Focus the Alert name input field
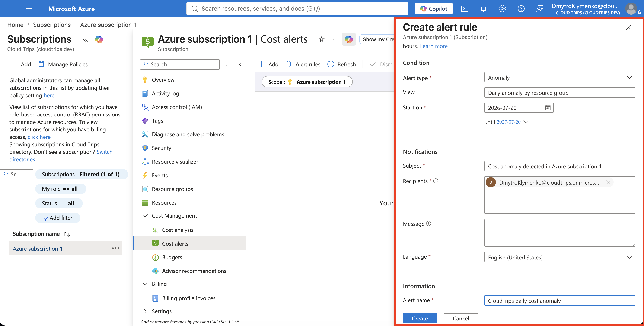The width and height of the screenshot is (644, 326). coord(559,300)
